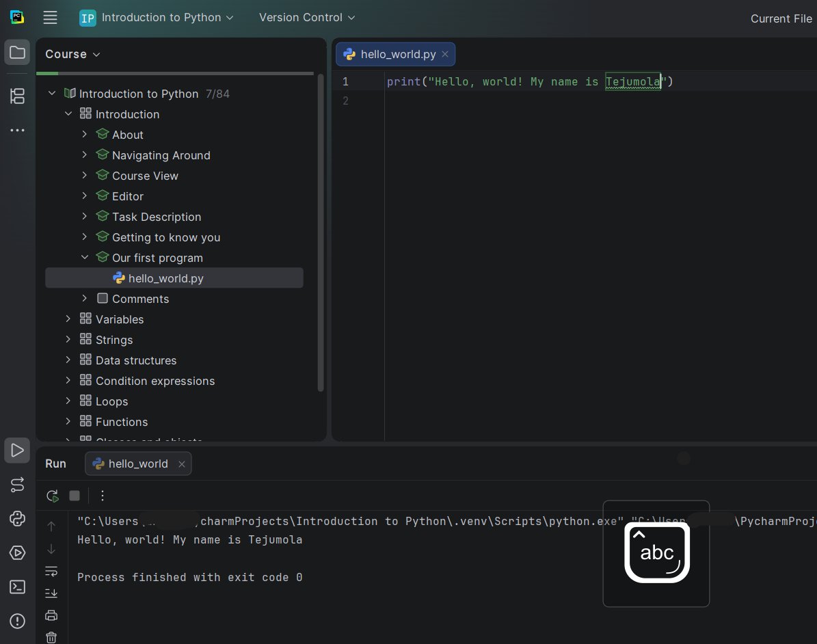Image resolution: width=817 pixels, height=644 pixels.
Task: Expand the Loops section
Action: tap(68, 401)
